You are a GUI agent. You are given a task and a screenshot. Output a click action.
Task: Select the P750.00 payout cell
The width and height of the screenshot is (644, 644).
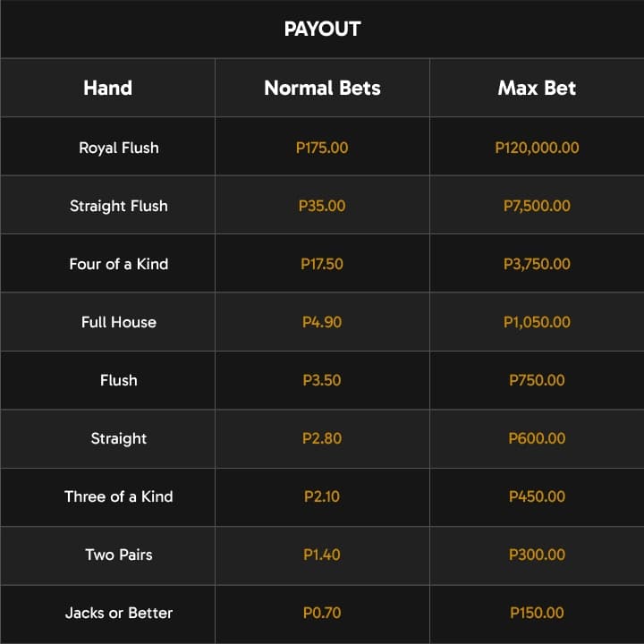click(537, 380)
